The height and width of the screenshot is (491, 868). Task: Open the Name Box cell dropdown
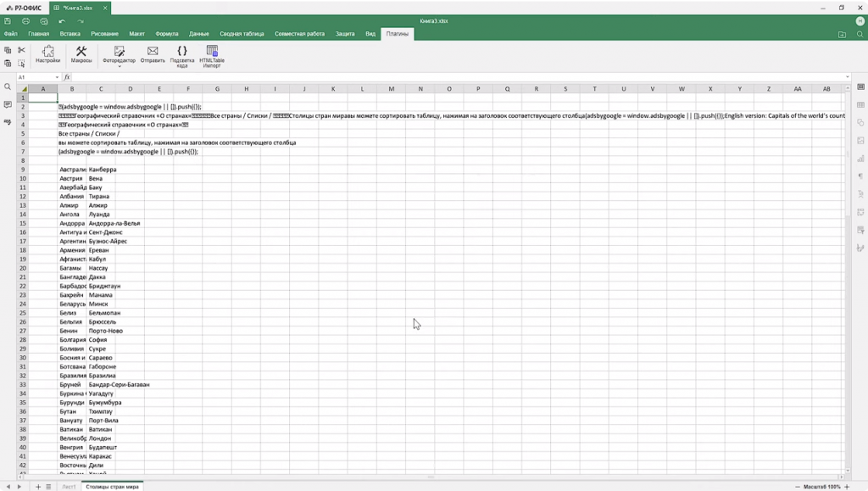click(57, 77)
